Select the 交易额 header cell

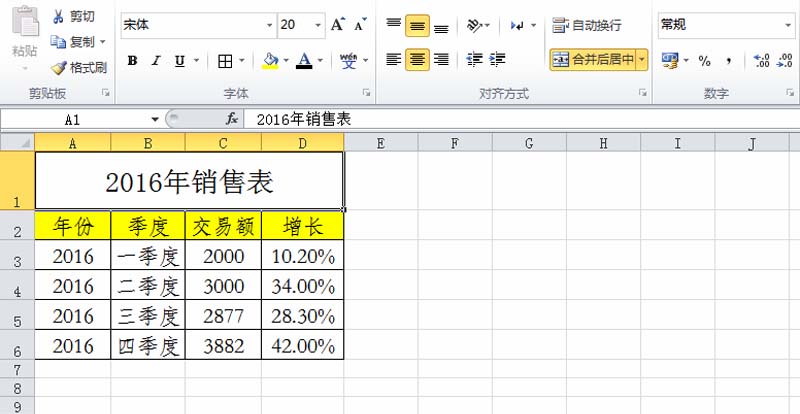pos(223,225)
